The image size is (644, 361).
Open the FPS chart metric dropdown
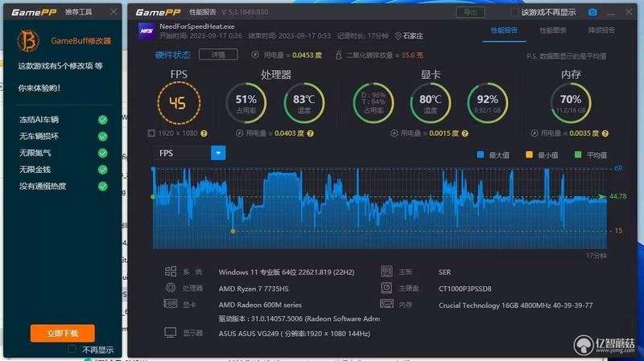(218, 153)
